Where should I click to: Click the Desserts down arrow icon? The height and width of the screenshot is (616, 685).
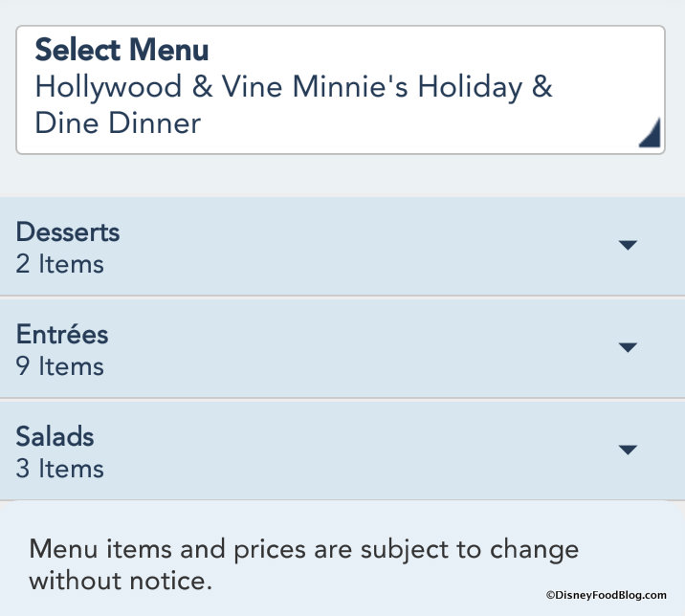[628, 246]
